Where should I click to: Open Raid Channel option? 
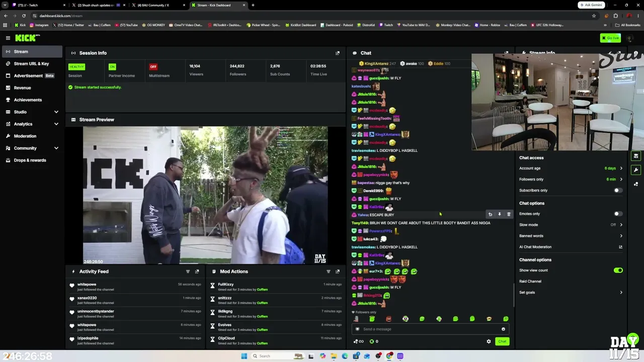point(530,282)
